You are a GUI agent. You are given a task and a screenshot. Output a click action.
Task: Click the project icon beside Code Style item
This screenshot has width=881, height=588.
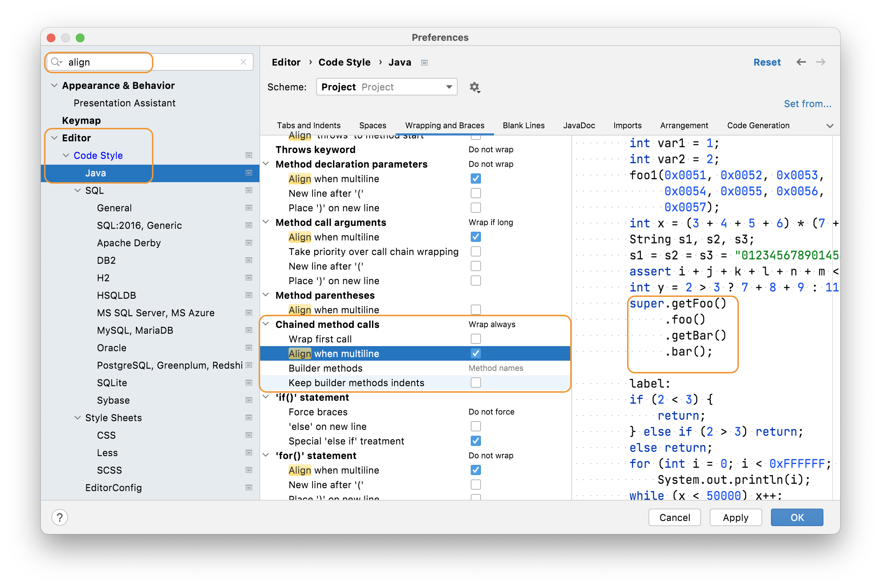coord(248,155)
